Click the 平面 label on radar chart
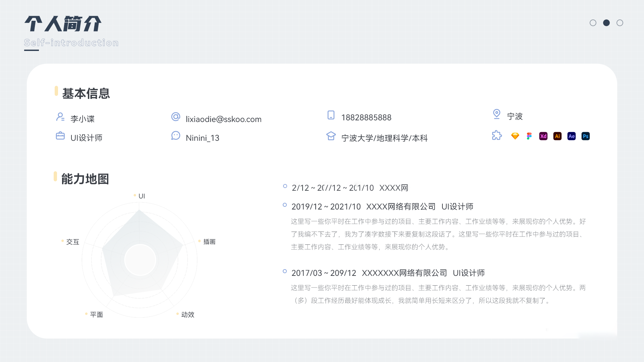This screenshot has height=362, width=644. coord(96,314)
